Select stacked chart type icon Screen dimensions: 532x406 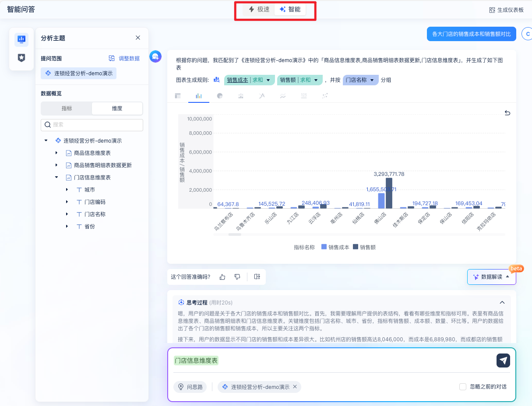[x=241, y=96]
